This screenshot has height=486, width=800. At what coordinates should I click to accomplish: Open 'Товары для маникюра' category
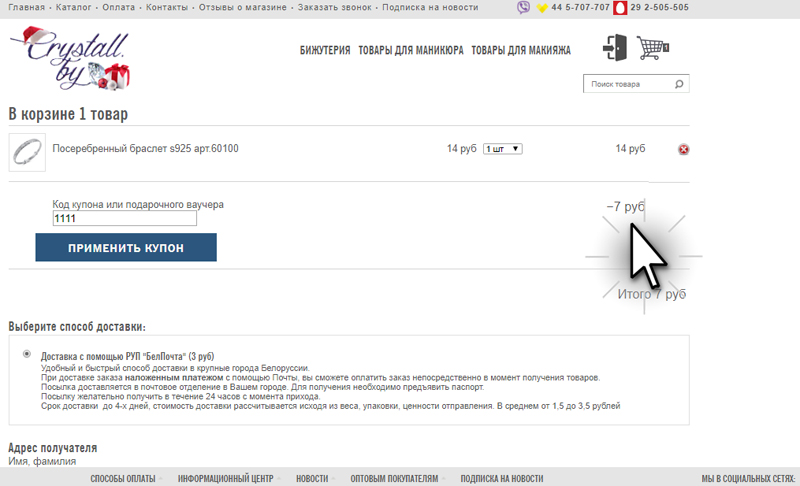[410, 50]
